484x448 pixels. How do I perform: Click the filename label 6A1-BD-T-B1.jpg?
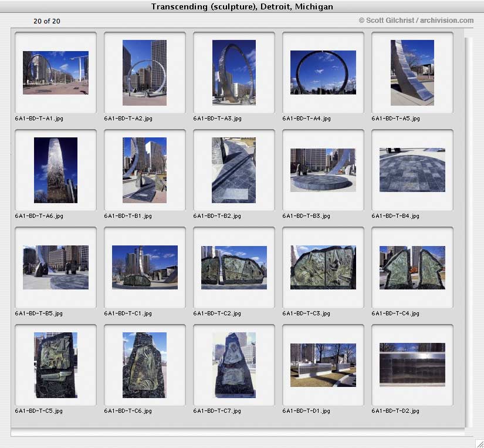tap(128, 216)
